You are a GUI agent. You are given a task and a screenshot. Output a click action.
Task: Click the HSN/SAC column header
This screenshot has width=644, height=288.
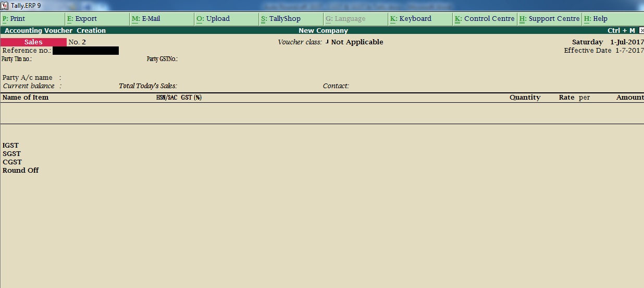[167, 98]
